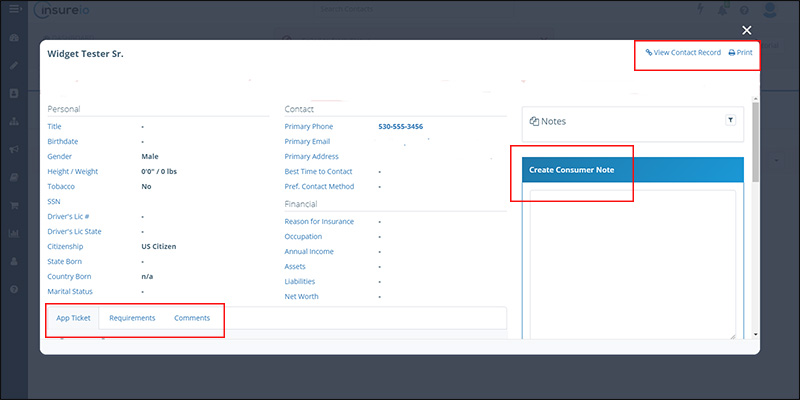
Task: Click the State Born label
Action: (64, 261)
